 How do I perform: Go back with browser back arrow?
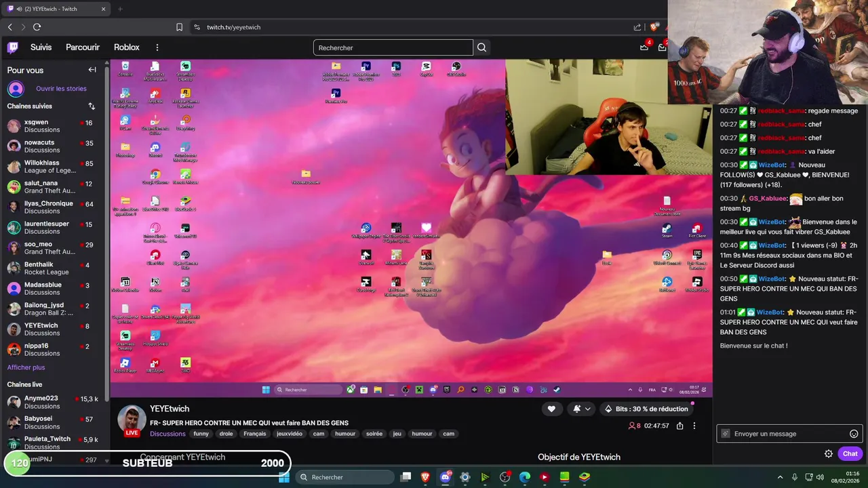coord(10,27)
